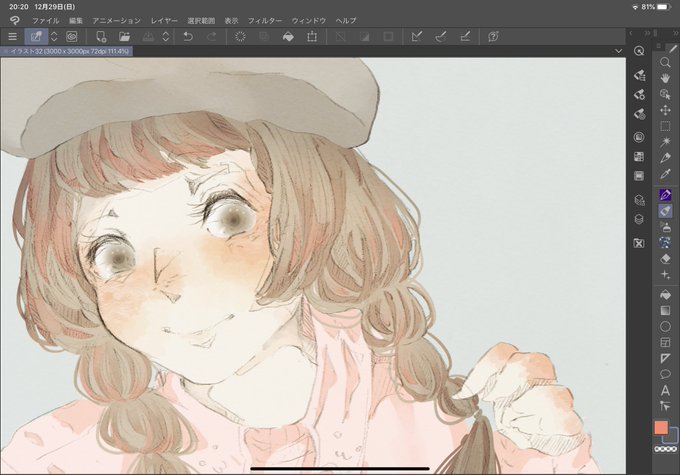Click the Clear dotted-circle icon
Viewport: 680px width, 475px height.
click(240, 37)
